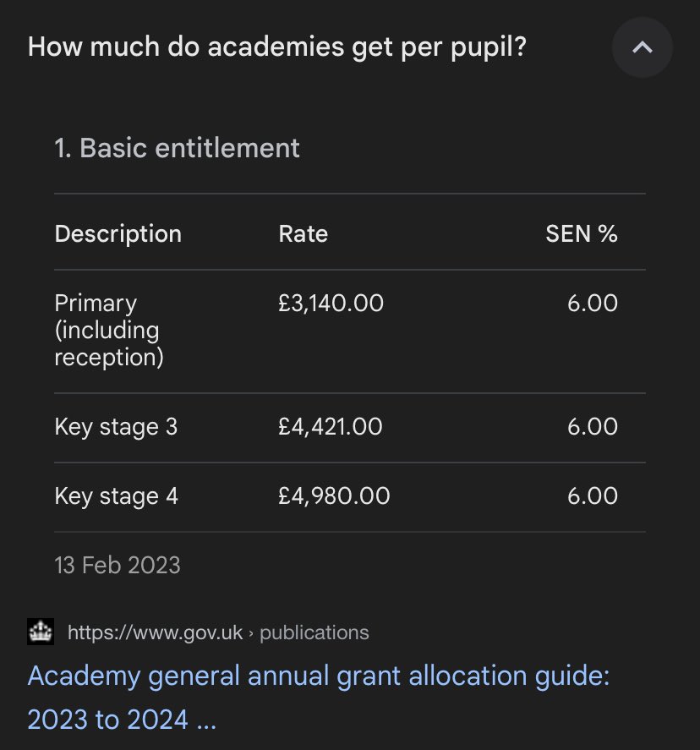The height and width of the screenshot is (750, 700).
Task: Click the Primary row SEN percentage 6.00
Action: pyautogui.click(x=593, y=304)
